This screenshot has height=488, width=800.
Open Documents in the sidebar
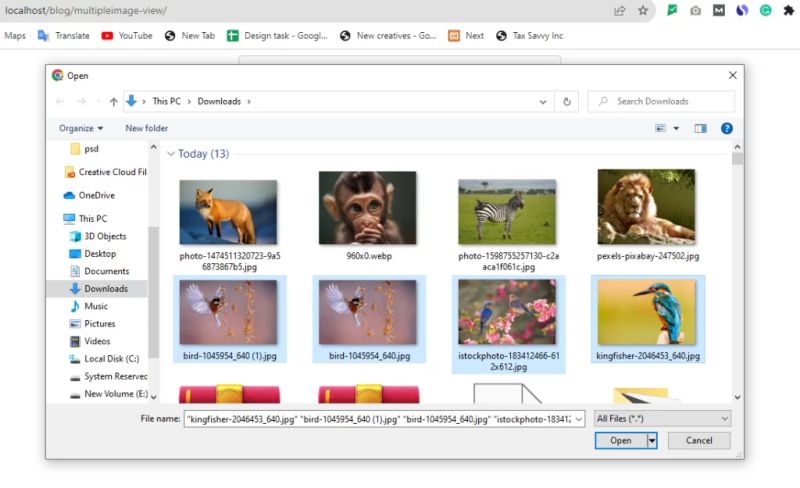99,271
